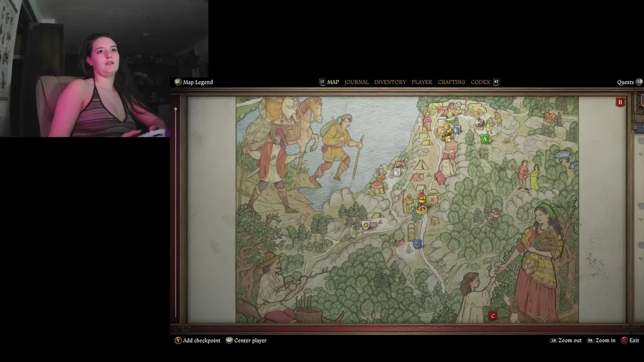Screen dimensions: 644x362
Task: Open the Quests panel
Action: pyautogui.click(x=625, y=82)
